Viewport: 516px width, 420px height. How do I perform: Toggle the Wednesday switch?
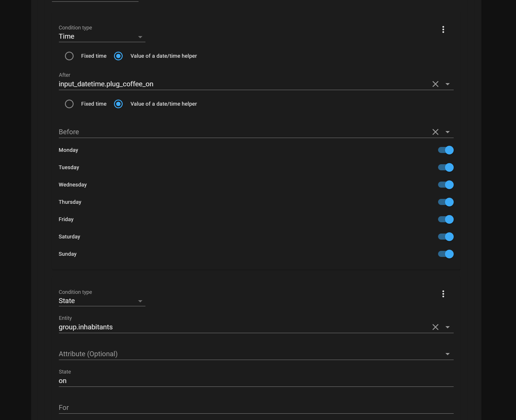446,185
